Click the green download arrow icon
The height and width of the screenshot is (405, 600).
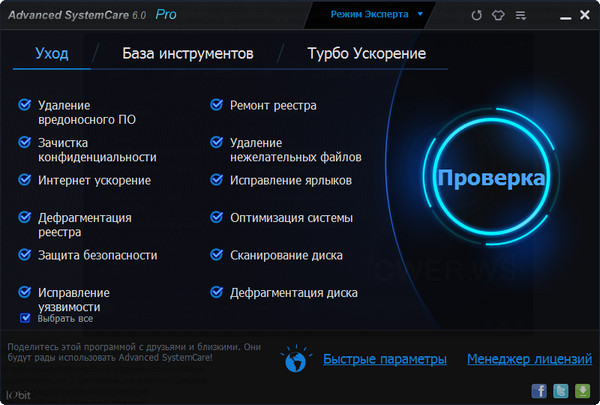pyautogui.click(x=581, y=390)
